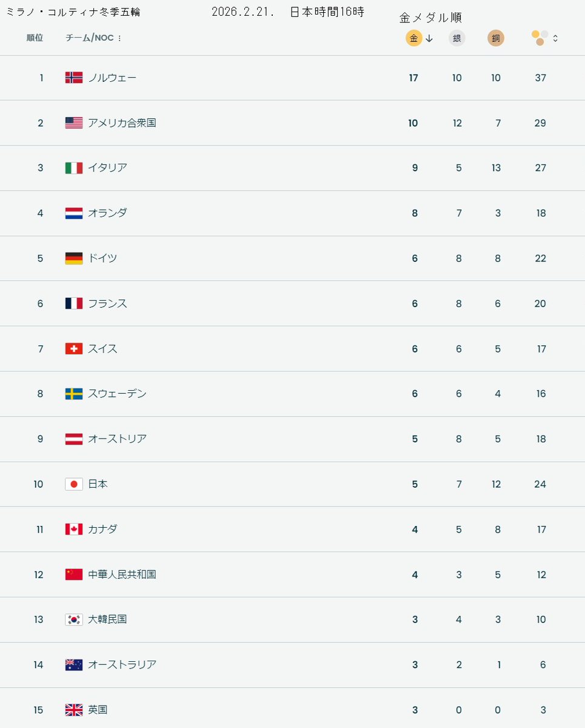
Task: Select the チーム/NOC column header text
Action: pyautogui.click(x=89, y=38)
